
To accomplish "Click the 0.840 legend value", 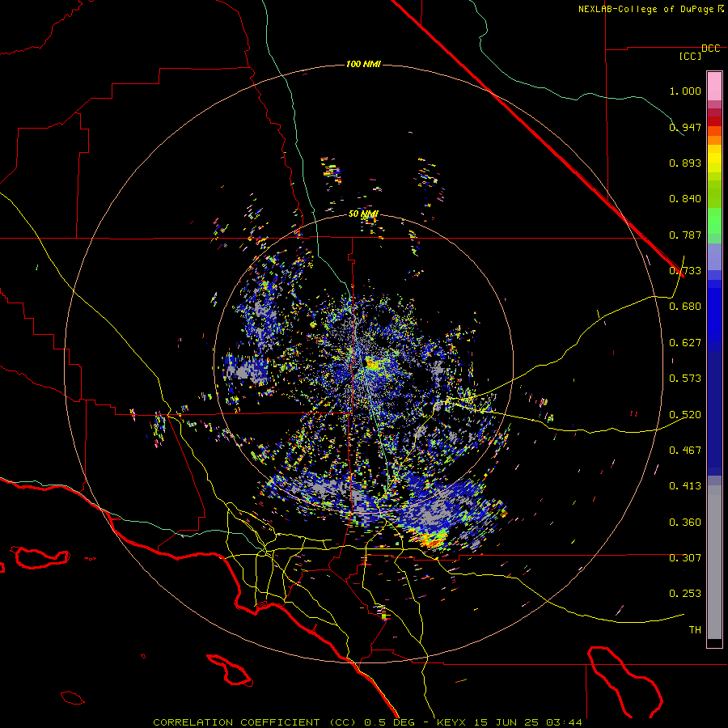I will click(685, 199).
